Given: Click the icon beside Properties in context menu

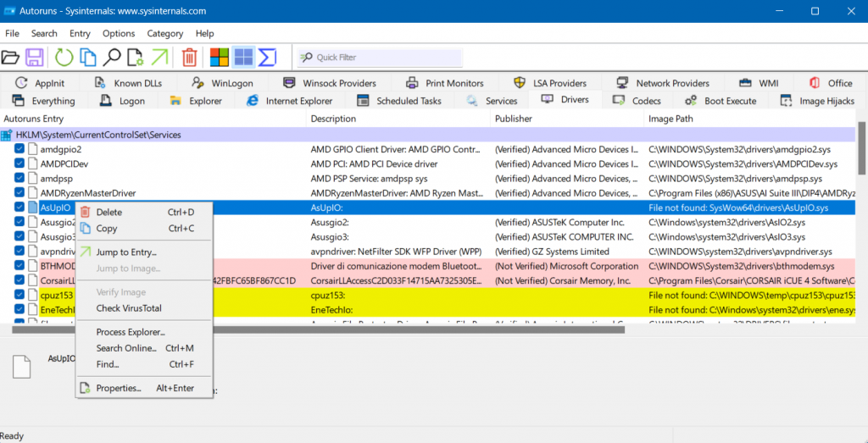Looking at the screenshot, I should 85,388.
